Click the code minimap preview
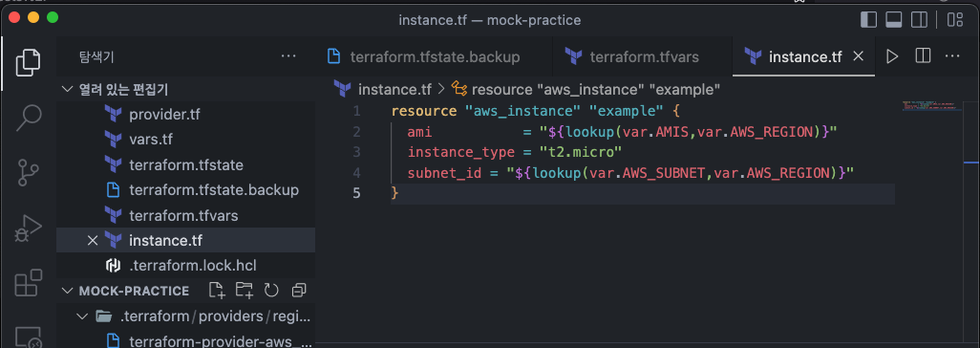Image resolution: width=980 pixels, height=348 pixels. click(931, 105)
